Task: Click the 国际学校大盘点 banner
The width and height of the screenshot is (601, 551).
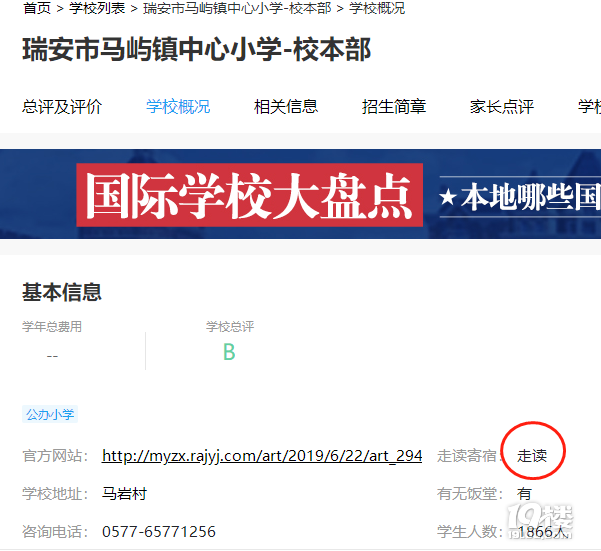Action: (250, 195)
